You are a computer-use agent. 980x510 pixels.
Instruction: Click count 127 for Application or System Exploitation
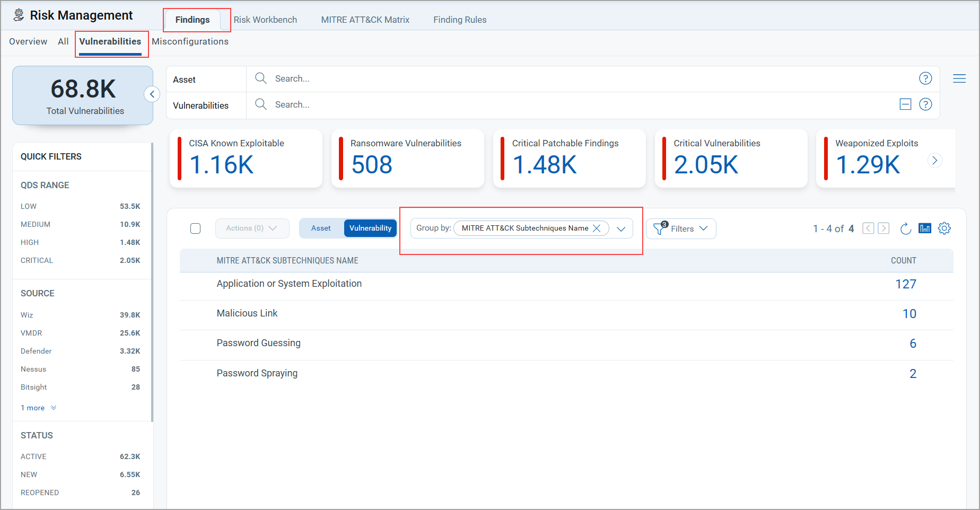pos(906,284)
